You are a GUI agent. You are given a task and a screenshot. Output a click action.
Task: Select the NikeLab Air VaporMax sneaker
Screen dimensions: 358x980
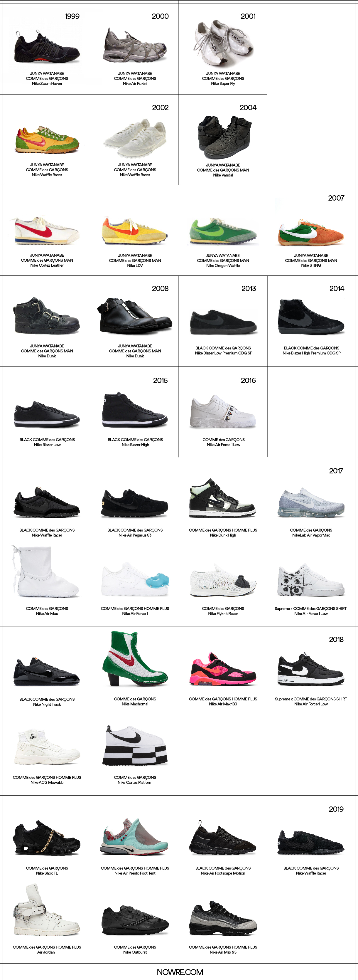pyautogui.click(x=311, y=502)
